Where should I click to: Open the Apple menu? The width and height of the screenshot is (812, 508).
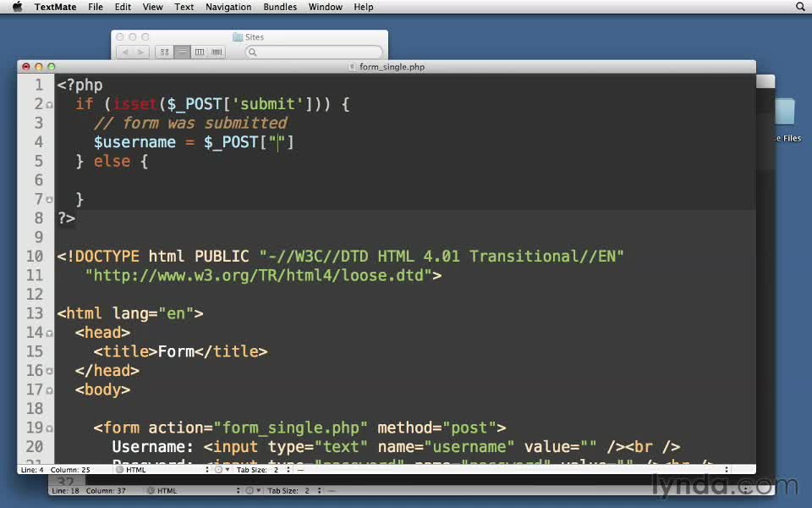pos(17,7)
